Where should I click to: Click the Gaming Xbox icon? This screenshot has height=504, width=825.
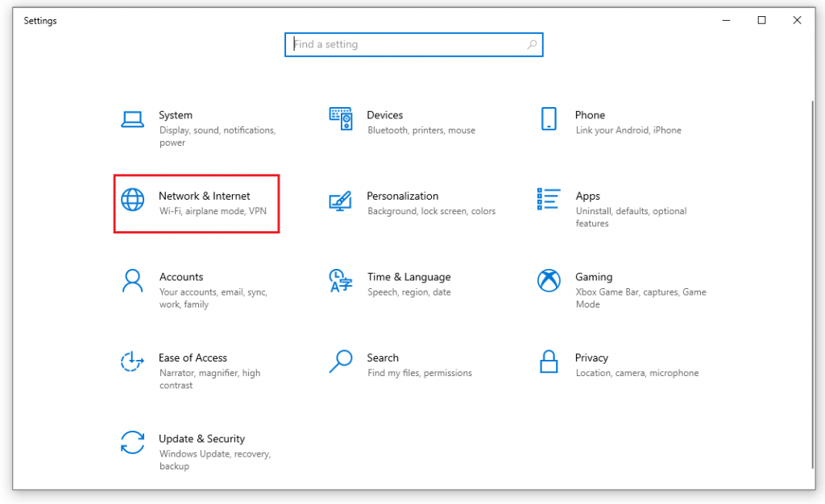tap(549, 280)
